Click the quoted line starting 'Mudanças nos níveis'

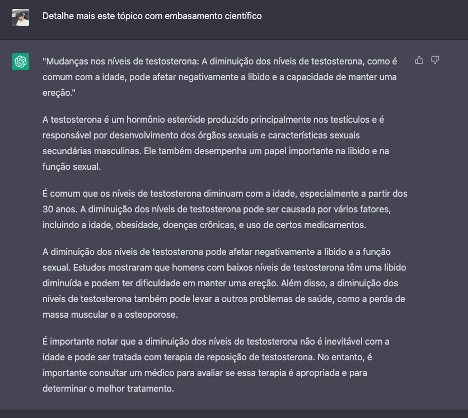[x=220, y=61]
